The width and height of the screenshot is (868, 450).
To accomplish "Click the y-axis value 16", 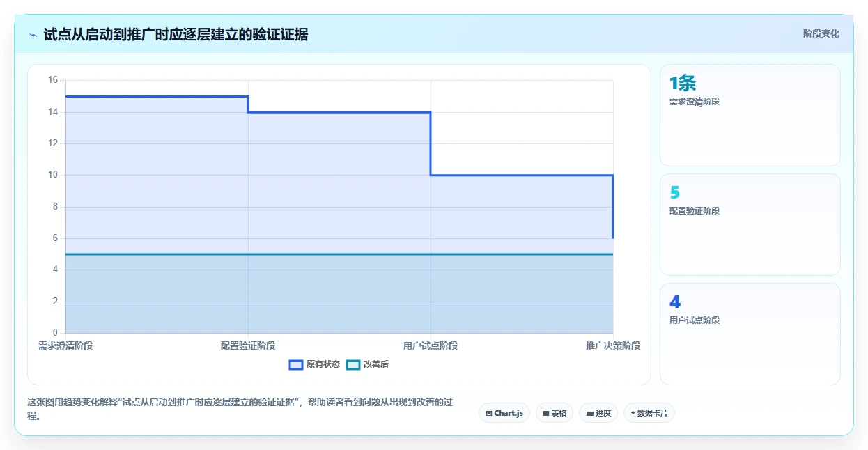I will click(x=53, y=80).
